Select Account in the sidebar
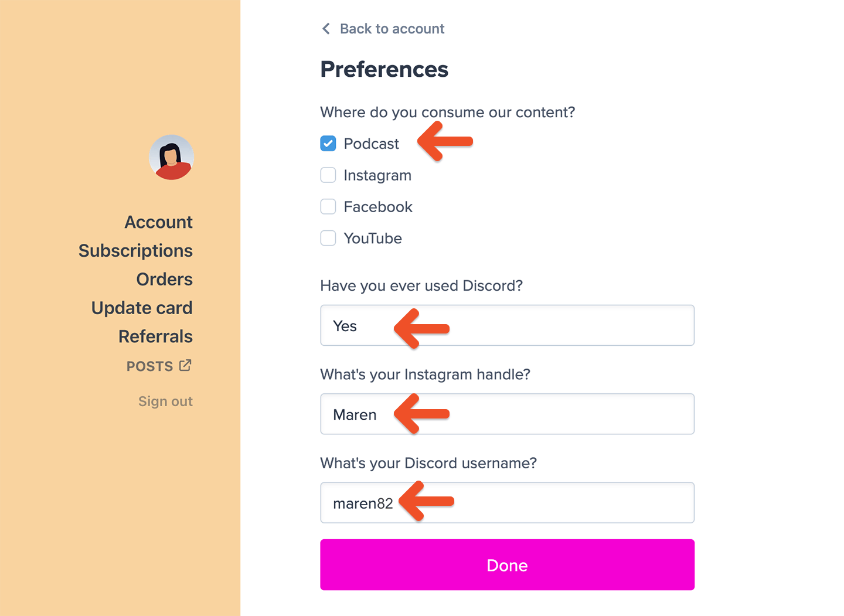844x616 pixels. click(158, 222)
